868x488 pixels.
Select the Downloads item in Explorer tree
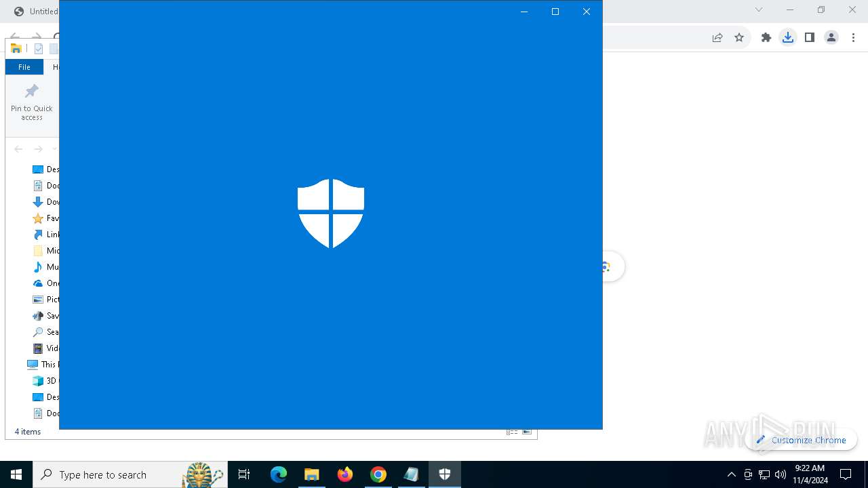tap(45, 202)
